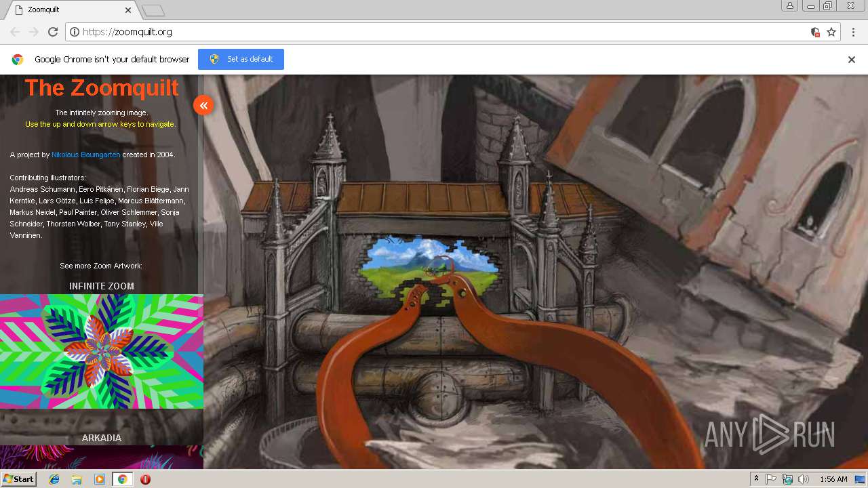Open the Nikolaus Baumgarten link
The width and height of the screenshot is (868, 488).
tap(86, 155)
